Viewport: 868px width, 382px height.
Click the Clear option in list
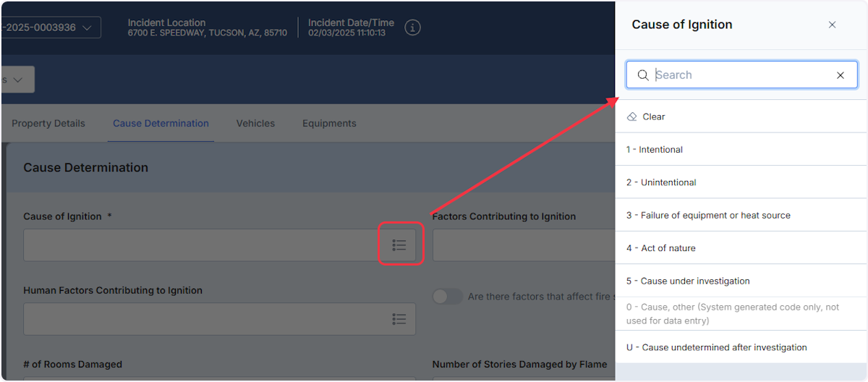pos(741,116)
